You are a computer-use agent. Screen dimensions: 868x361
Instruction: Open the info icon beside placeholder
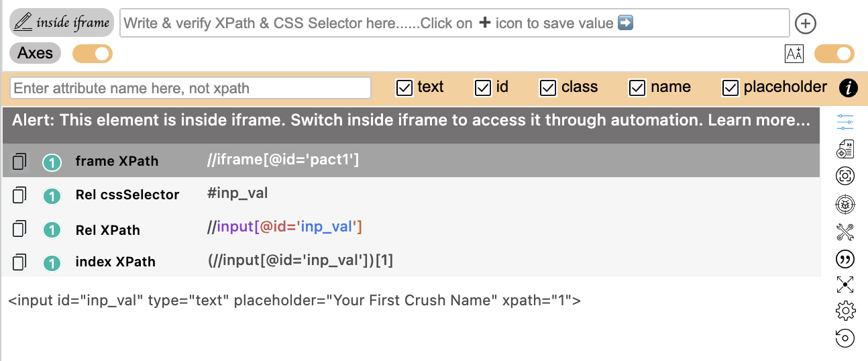point(849,87)
